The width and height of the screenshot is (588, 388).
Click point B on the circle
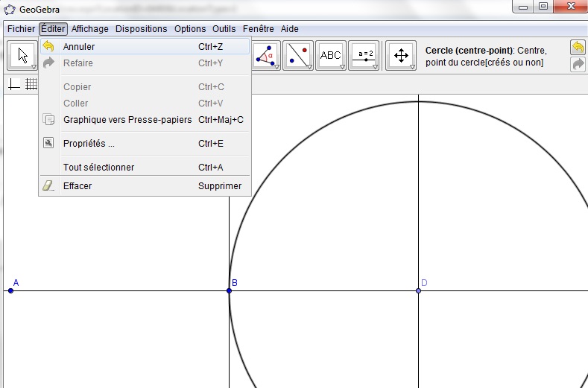coord(229,290)
